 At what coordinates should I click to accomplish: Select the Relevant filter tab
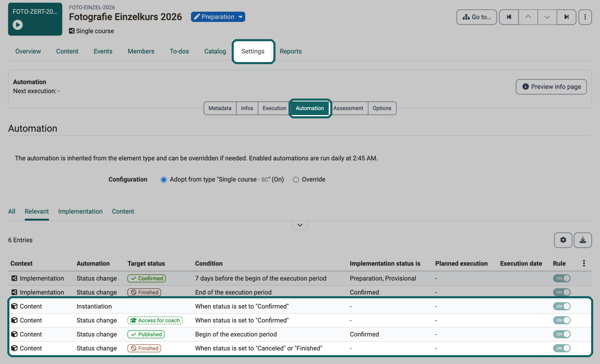[37, 211]
